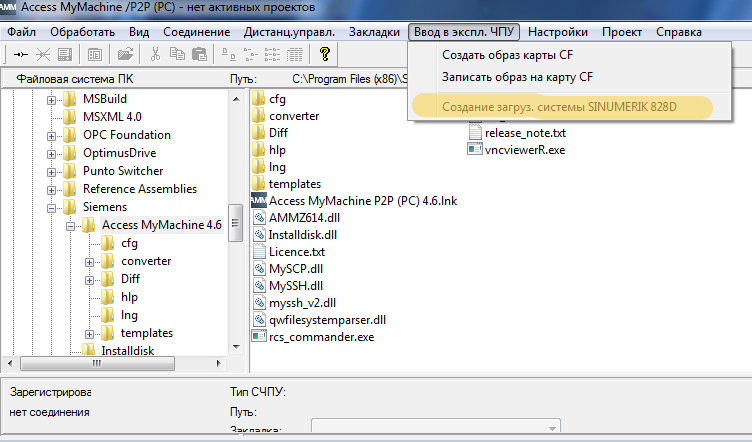Switch to detailed table view icon
The width and height of the screenshot is (752, 442).
[x=293, y=54]
